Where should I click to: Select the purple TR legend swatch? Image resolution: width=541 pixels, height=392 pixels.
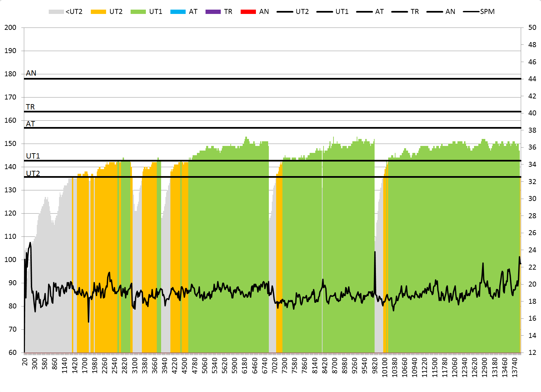point(213,12)
